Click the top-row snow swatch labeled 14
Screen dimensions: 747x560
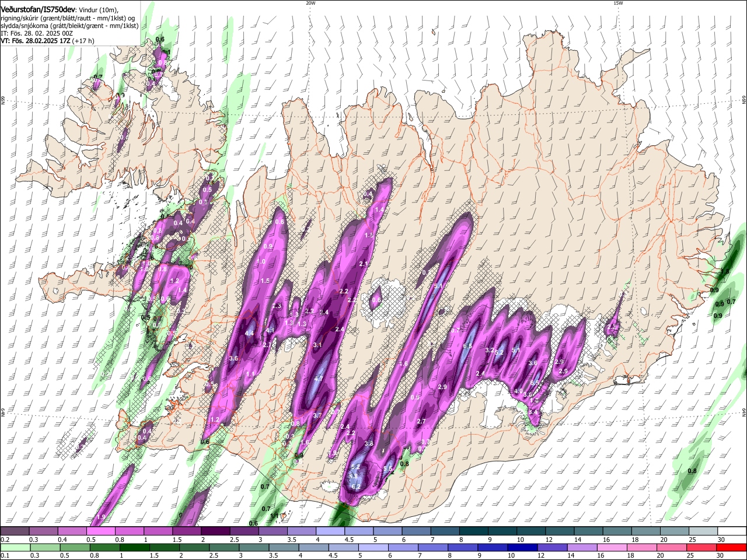[x=589, y=531]
